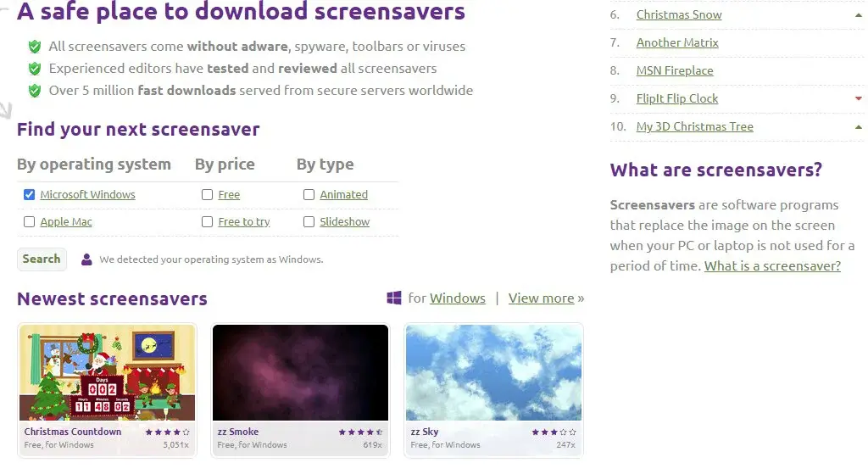Image resolution: width=868 pixels, height=474 pixels.
Task: Click the zz Sky title
Action: [x=424, y=432]
